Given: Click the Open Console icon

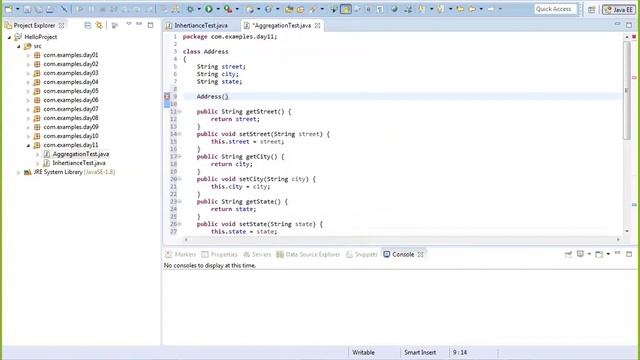Looking at the screenshot, I should (x=599, y=254).
